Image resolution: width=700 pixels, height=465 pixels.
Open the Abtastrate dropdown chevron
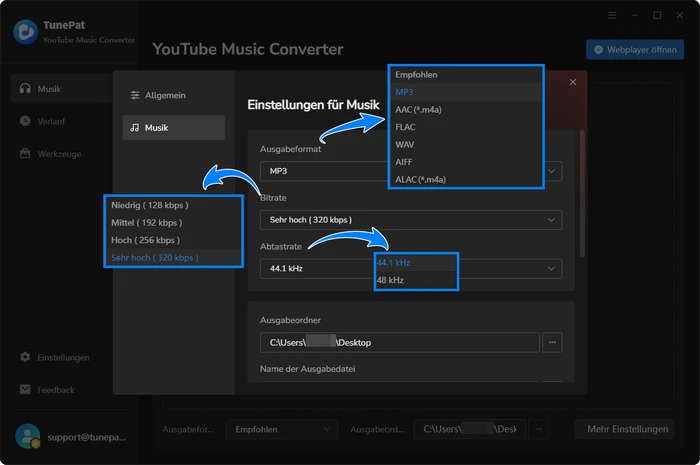(x=552, y=269)
